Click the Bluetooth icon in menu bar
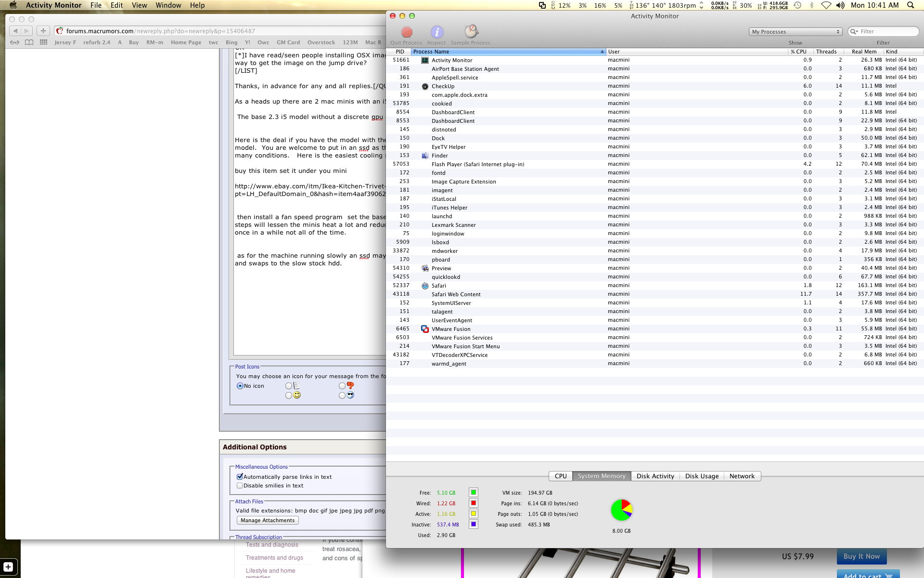The height and width of the screenshot is (578, 924). point(811,5)
